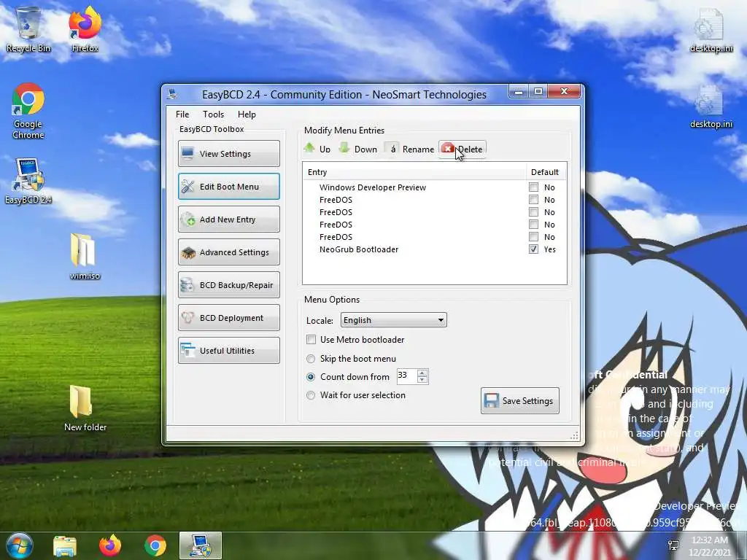The height and width of the screenshot is (560, 747).
Task: Select Count down from option
Action: point(311,377)
